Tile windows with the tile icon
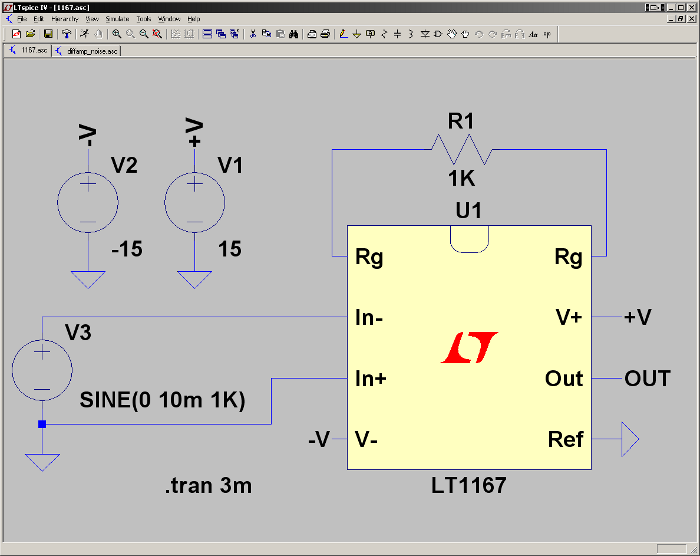 (x=207, y=34)
